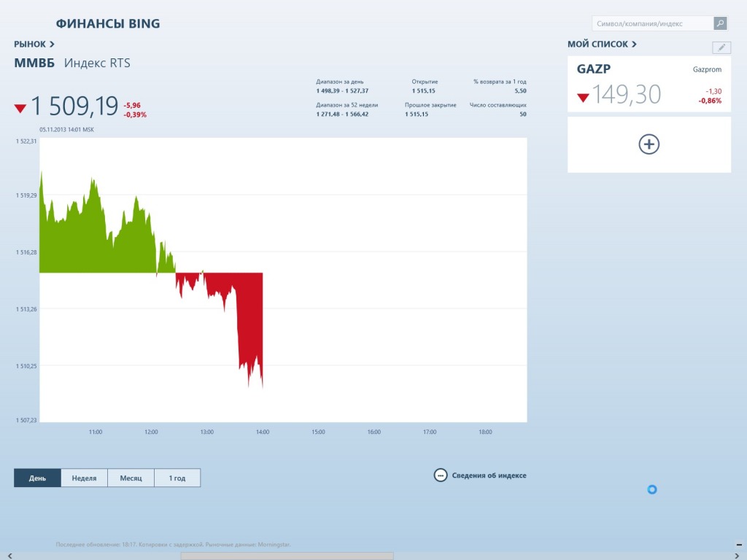Viewport: 747px width, 560px height.
Task: Click the 1 507,23 price axis label
Action: pos(26,421)
